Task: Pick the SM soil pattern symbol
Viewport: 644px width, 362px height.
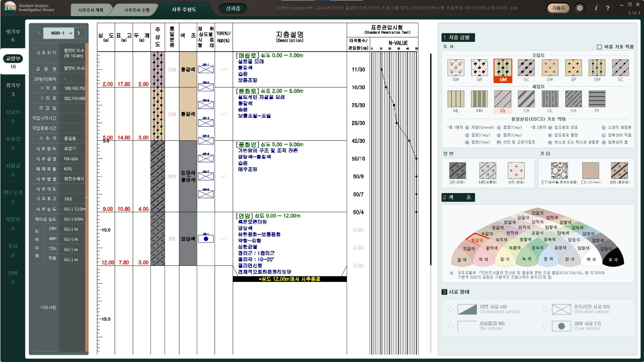Action: [597, 68]
